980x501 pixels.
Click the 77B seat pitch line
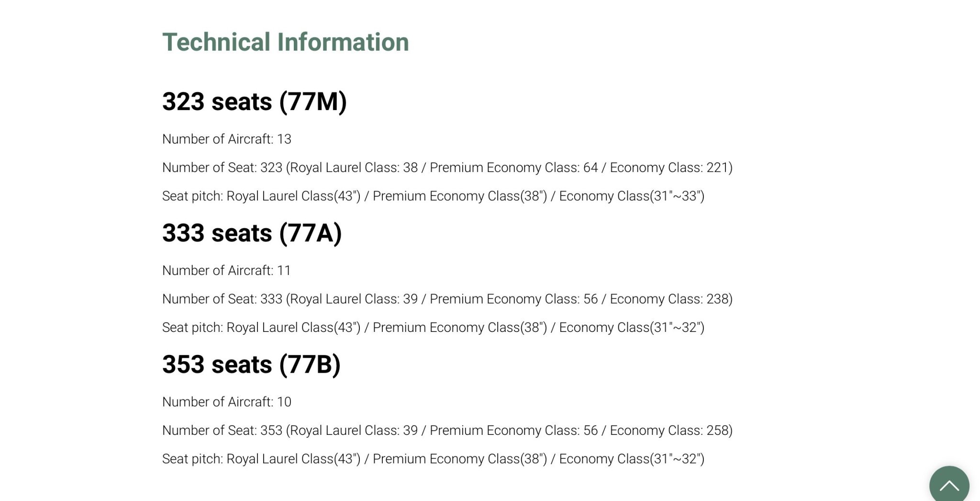pos(434,459)
